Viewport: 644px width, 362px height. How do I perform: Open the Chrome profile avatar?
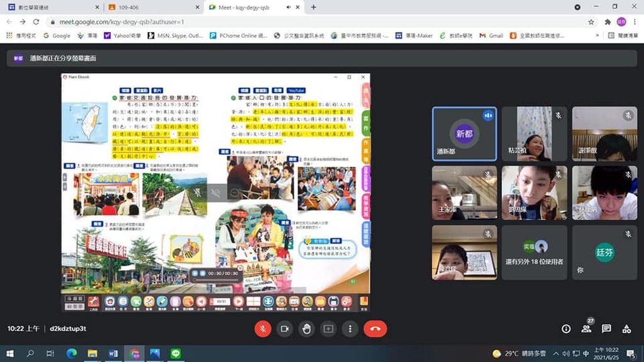(621, 22)
